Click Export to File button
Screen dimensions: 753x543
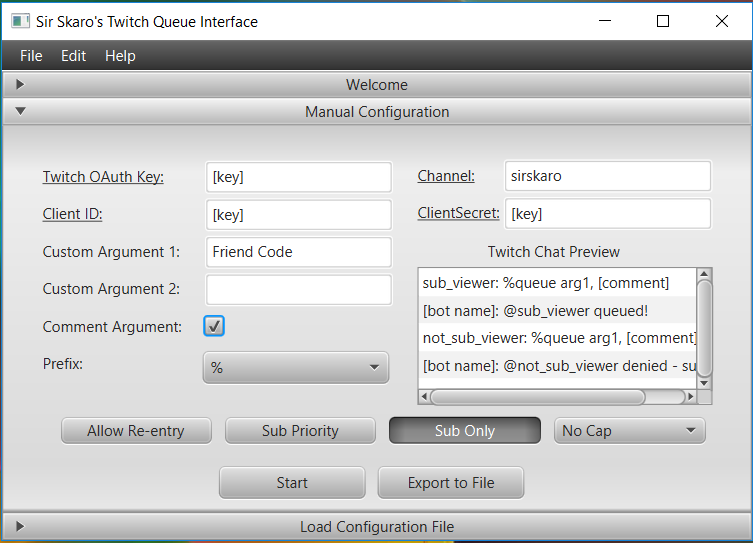click(450, 483)
